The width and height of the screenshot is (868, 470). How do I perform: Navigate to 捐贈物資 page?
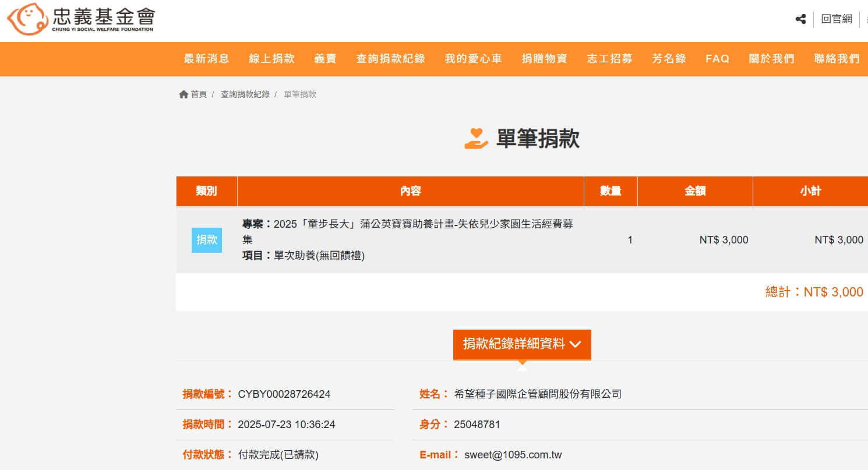(x=544, y=59)
